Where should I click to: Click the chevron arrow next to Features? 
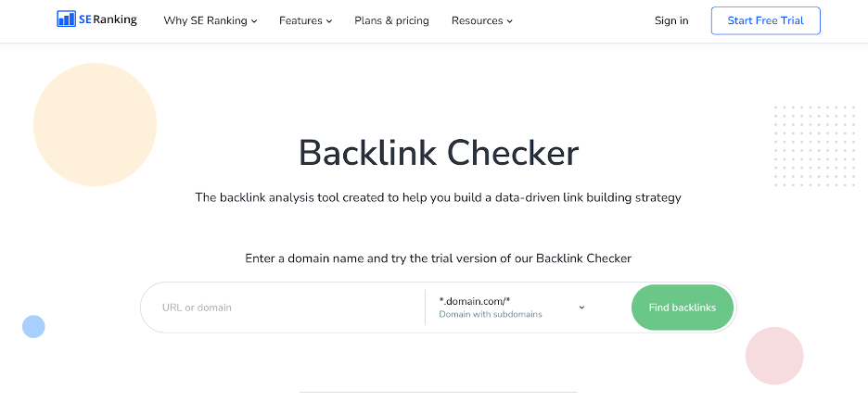click(329, 21)
